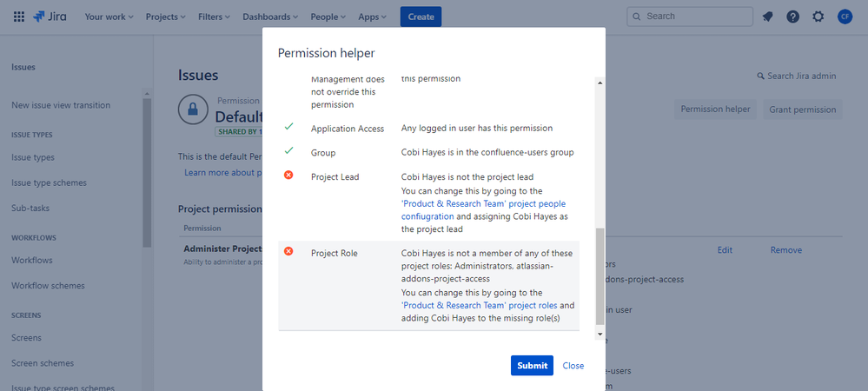
Task: Open the project people configuration link
Action: click(483, 210)
